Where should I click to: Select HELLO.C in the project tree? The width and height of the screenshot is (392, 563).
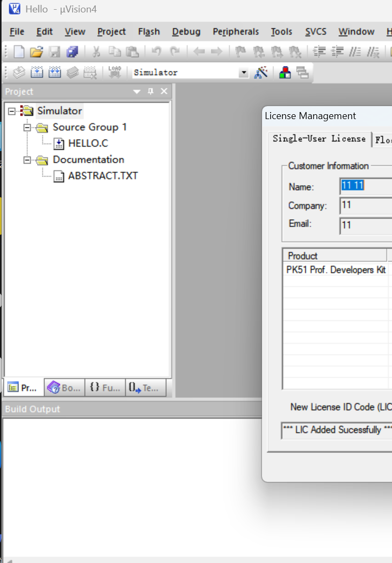coord(88,143)
